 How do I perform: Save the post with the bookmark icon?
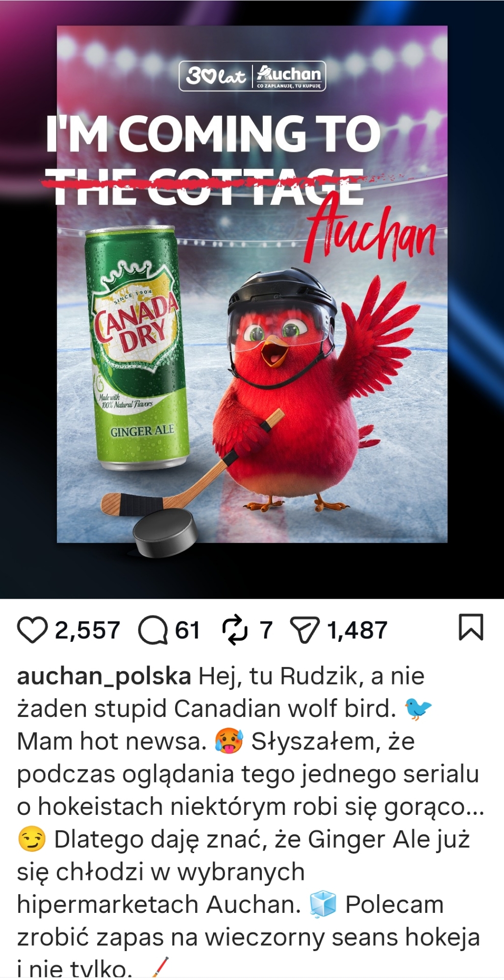coord(471,627)
